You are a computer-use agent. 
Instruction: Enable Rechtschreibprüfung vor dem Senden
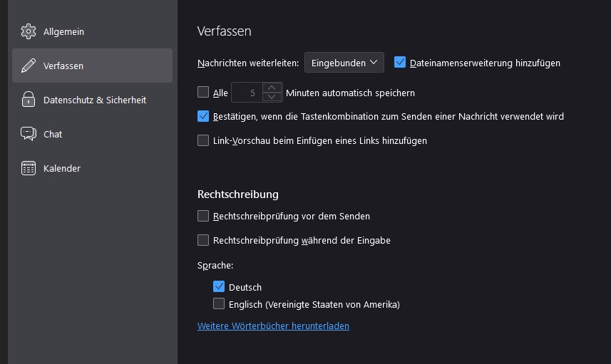coord(203,216)
